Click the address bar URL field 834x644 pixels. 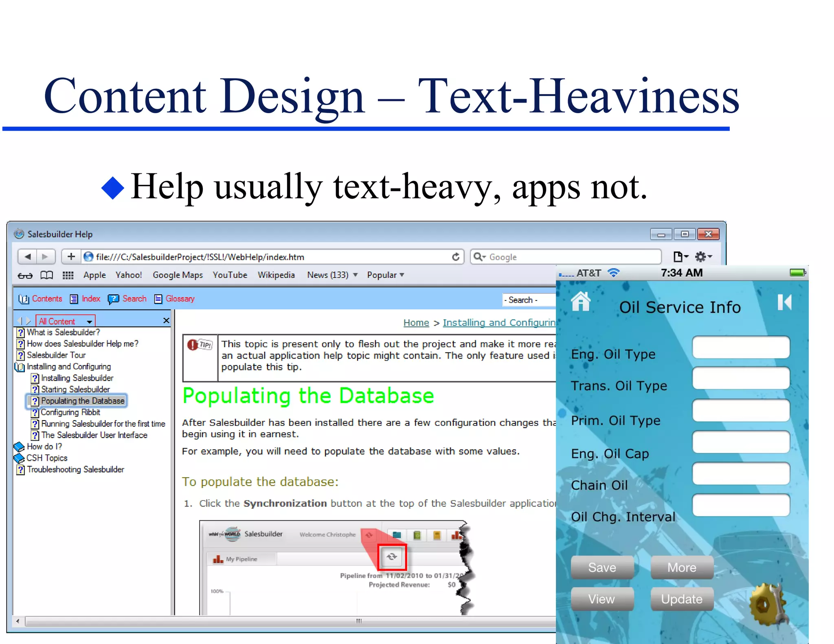coord(272,257)
